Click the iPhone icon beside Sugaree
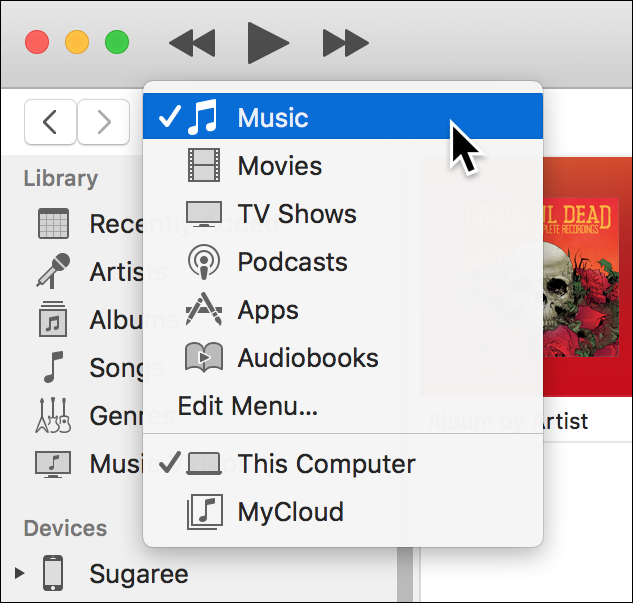633x603 pixels. coord(53,573)
